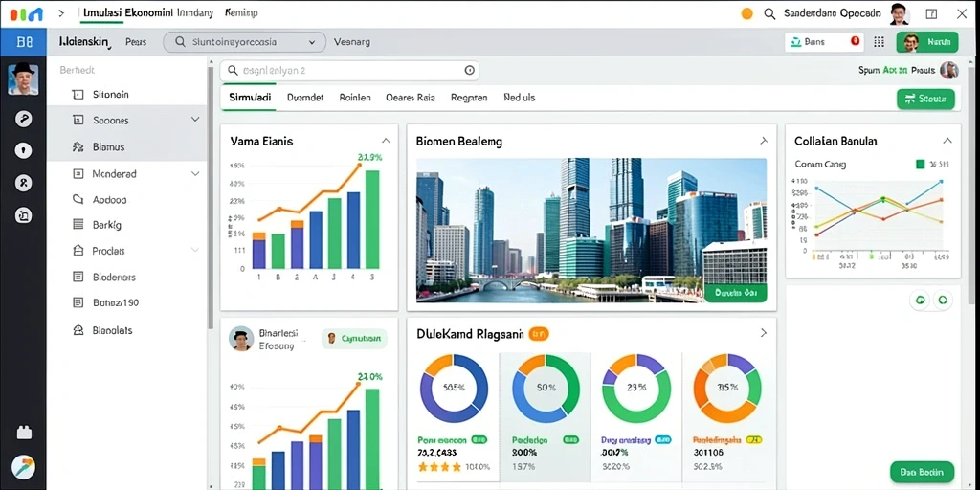Collapse the Collalan Banulat card chevron
The image size is (980, 490).
(x=947, y=141)
